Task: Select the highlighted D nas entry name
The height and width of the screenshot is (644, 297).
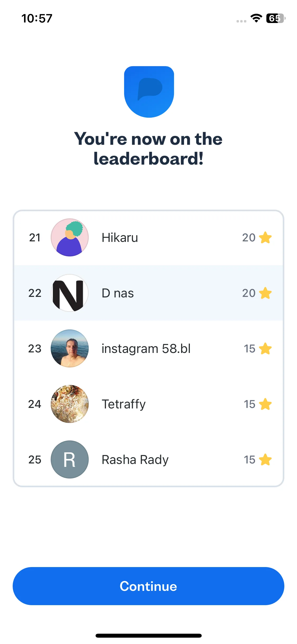Action: [118, 293]
